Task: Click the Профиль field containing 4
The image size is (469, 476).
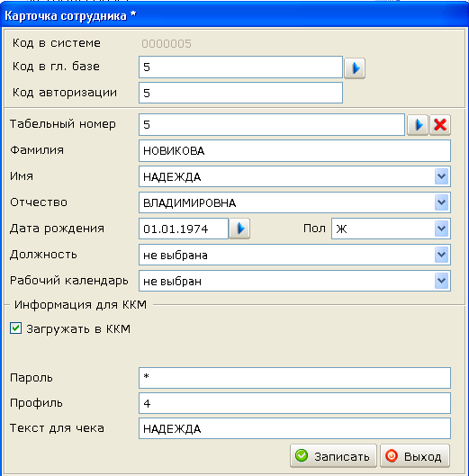Action: click(294, 403)
